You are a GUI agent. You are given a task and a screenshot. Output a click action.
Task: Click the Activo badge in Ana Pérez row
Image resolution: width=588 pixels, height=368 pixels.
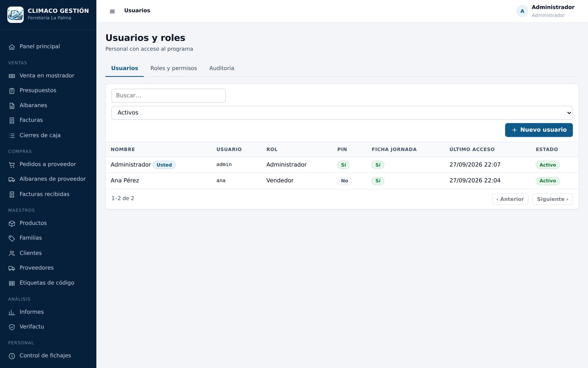(x=548, y=181)
